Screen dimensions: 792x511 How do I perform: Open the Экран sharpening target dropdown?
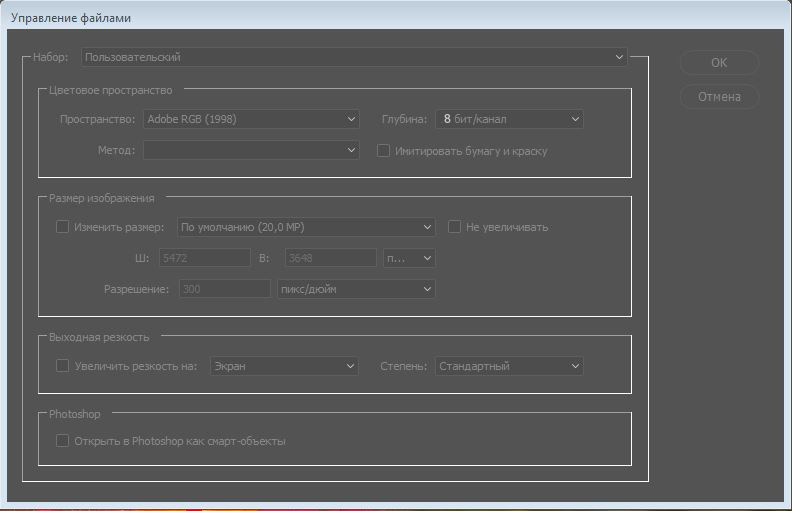click(283, 366)
